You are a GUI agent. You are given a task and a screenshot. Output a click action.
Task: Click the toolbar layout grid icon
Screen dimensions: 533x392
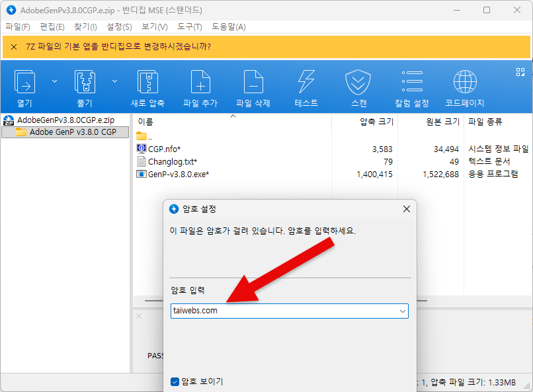coord(520,71)
